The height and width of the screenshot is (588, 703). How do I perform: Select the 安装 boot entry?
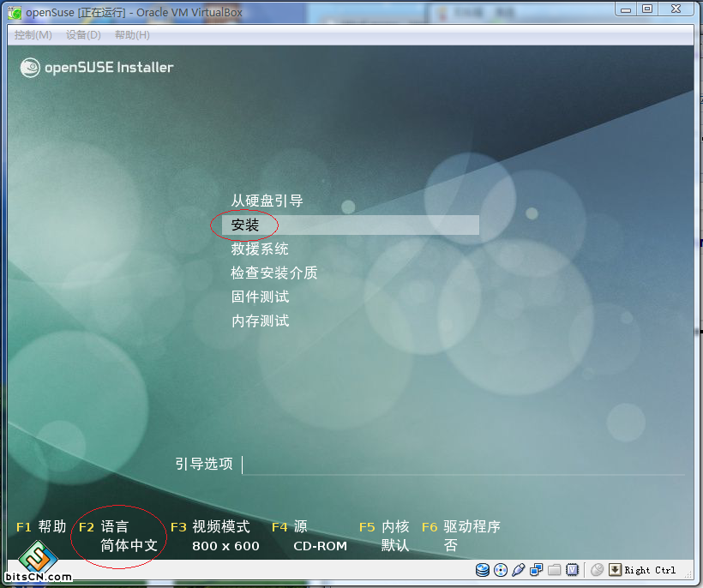[x=351, y=225]
